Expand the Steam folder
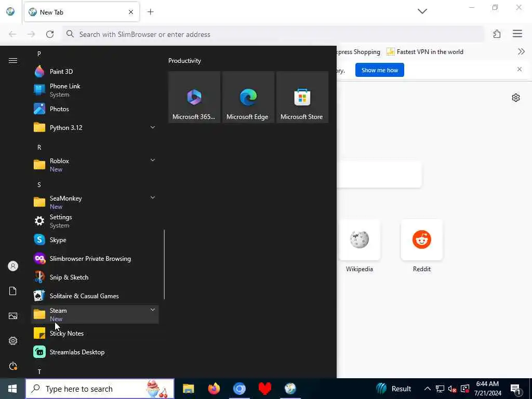Screen dimensions: 532x399 point(95,314)
